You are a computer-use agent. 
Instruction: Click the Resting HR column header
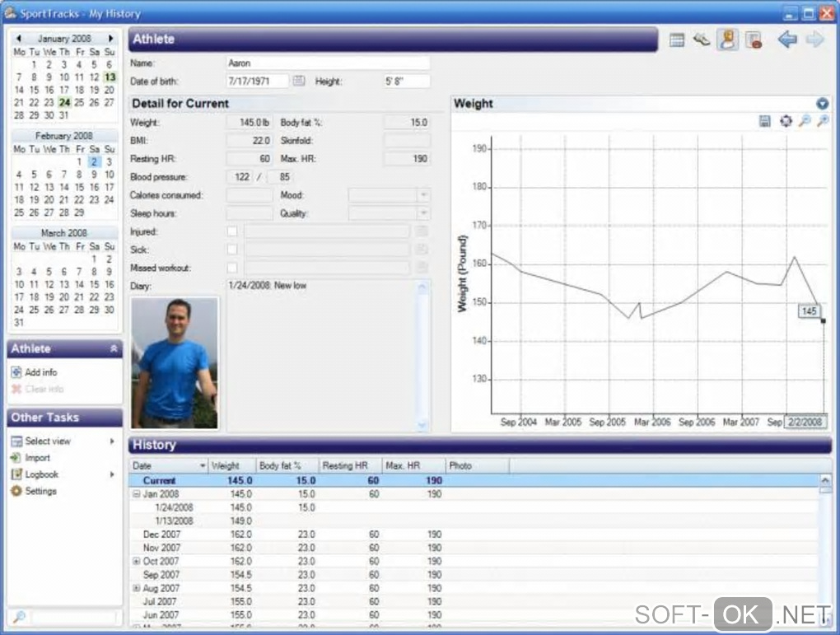point(350,465)
